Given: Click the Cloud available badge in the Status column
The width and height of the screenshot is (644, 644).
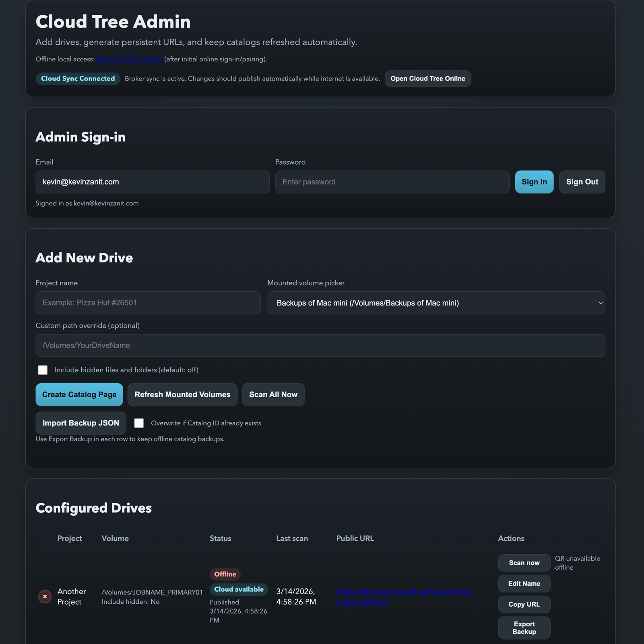Looking at the screenshot, I should pos(239,589).
